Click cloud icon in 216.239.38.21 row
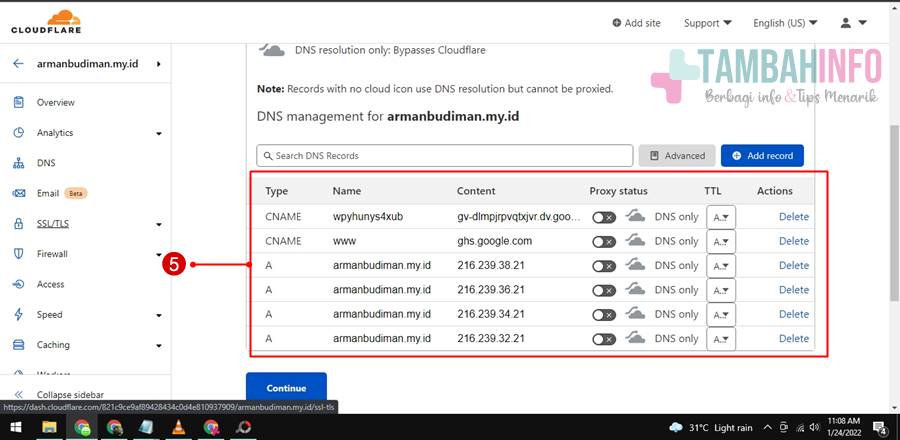The width and height of the screenshot is (900, 440). click(x=635, y=265)
